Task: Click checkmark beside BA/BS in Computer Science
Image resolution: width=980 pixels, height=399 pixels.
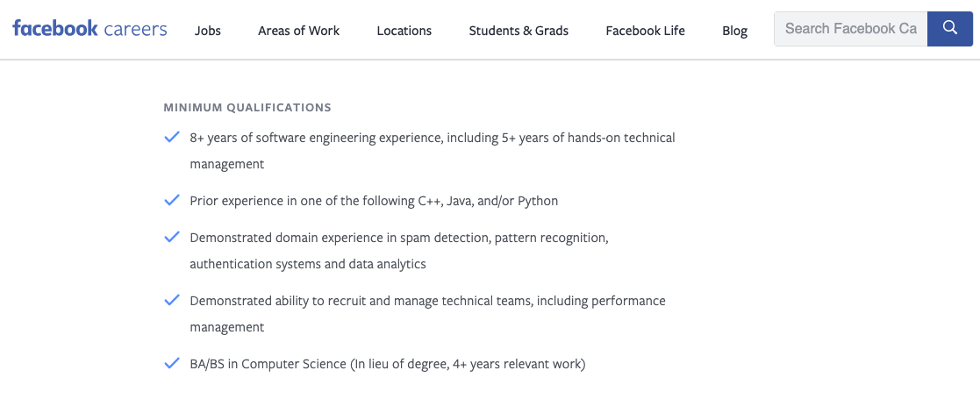Action: (172, 363)
